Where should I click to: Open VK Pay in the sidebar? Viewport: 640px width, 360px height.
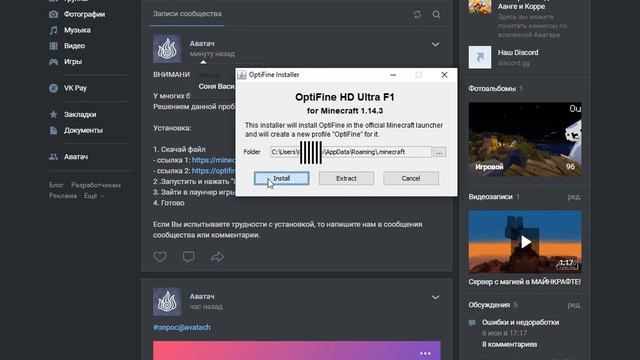[75, 88]
